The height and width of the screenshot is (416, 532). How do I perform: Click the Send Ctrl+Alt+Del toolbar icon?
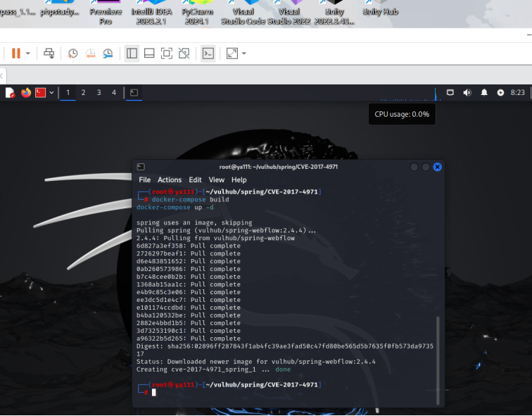coord(49,53)
